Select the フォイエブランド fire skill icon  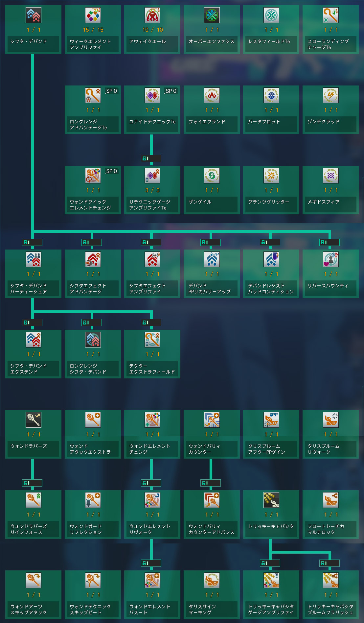212,95
